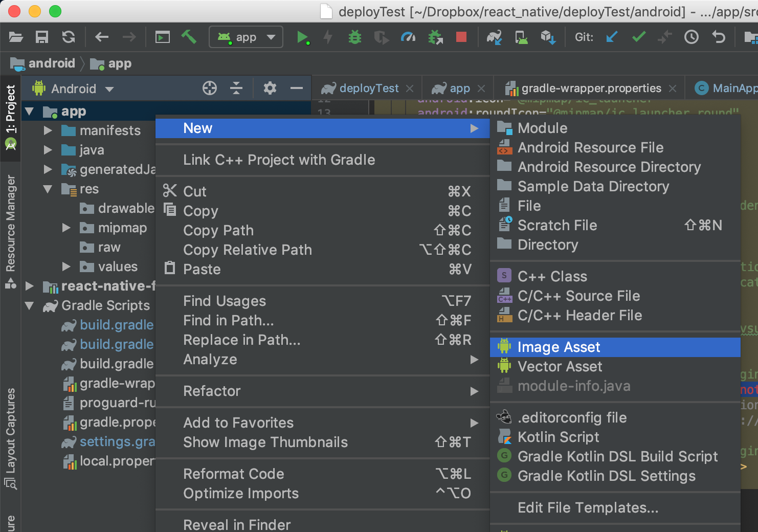Click the Open folder toolbar icon
This screenshot has width=758, height=532.
16,37
